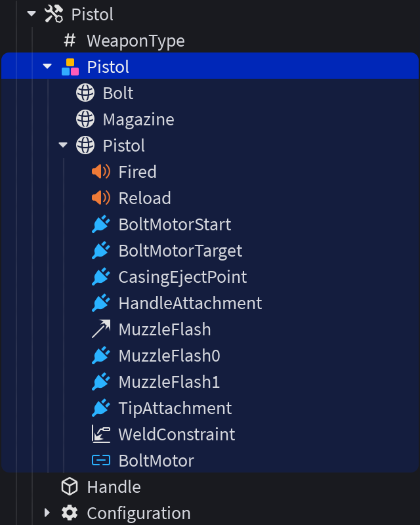Click the beam icon next to MuzzleFlash
This screenshot has height=525, width=420.
(101, 329)
